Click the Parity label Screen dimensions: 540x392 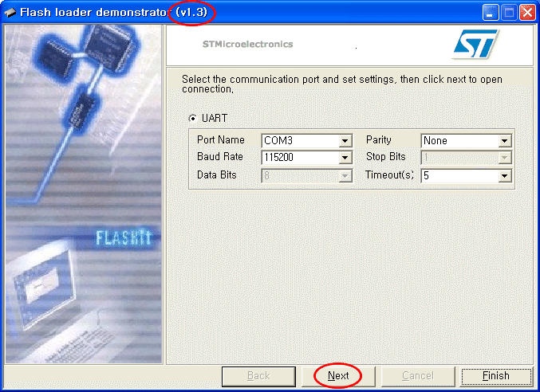[379, 140]
